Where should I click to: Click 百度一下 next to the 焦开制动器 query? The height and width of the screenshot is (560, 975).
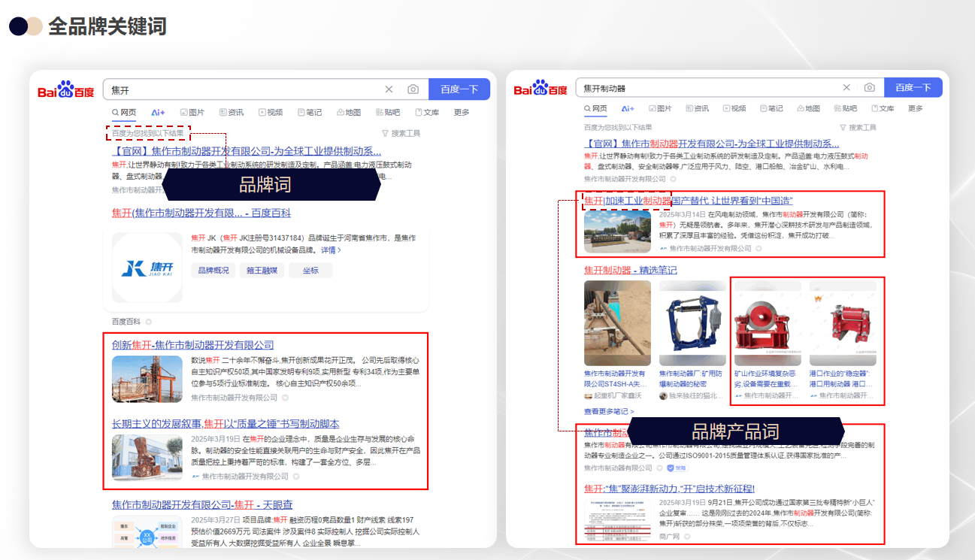(913, 88)
